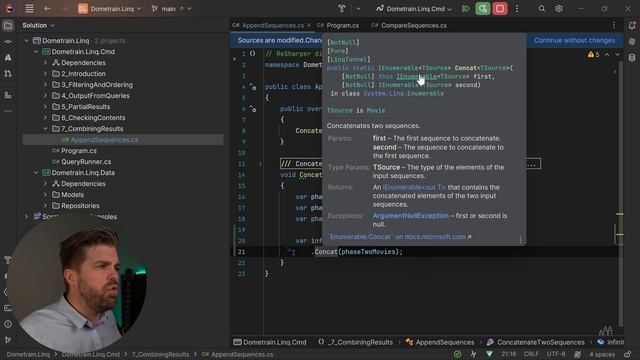Viewport: 640px width, 360px height.
Task: Open IDE settings gear
Action: point(559,9)
